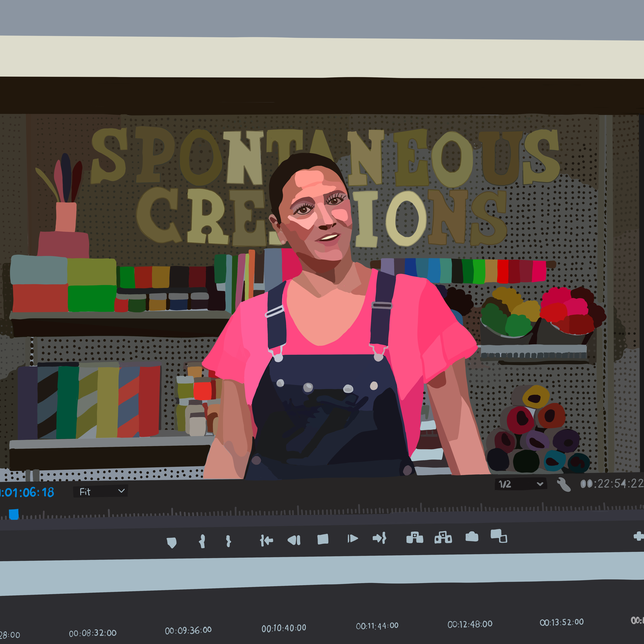Click the 00:11:44:00 mark on the timeline ruler
This screenshot has height=644, width=644.
pos(377,626)
